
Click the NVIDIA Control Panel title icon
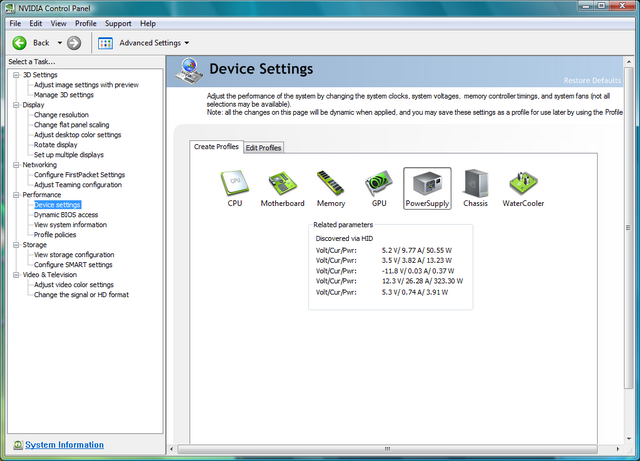click(x=10, y=8)
